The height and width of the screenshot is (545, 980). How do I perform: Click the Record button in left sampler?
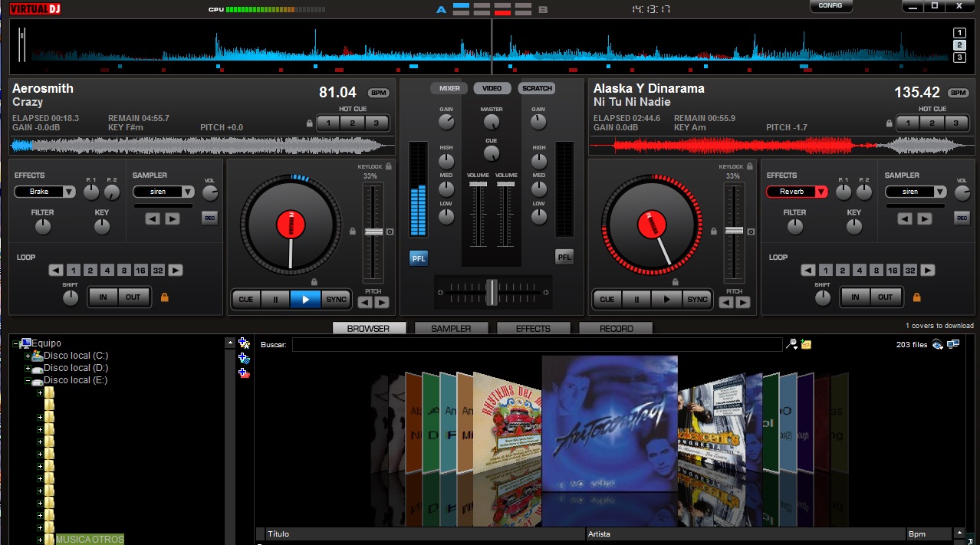click(x=209, y=219)
